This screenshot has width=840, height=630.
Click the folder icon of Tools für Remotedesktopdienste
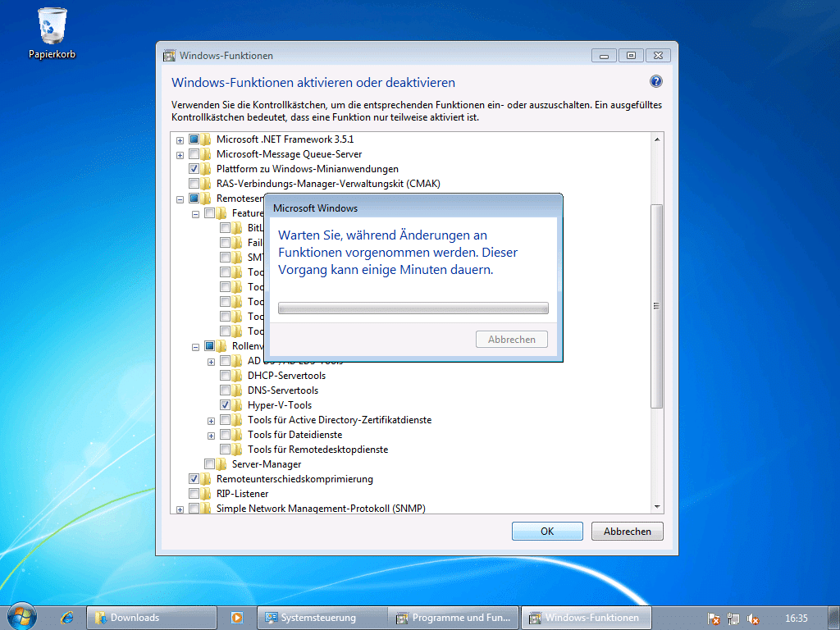point(237,450)
